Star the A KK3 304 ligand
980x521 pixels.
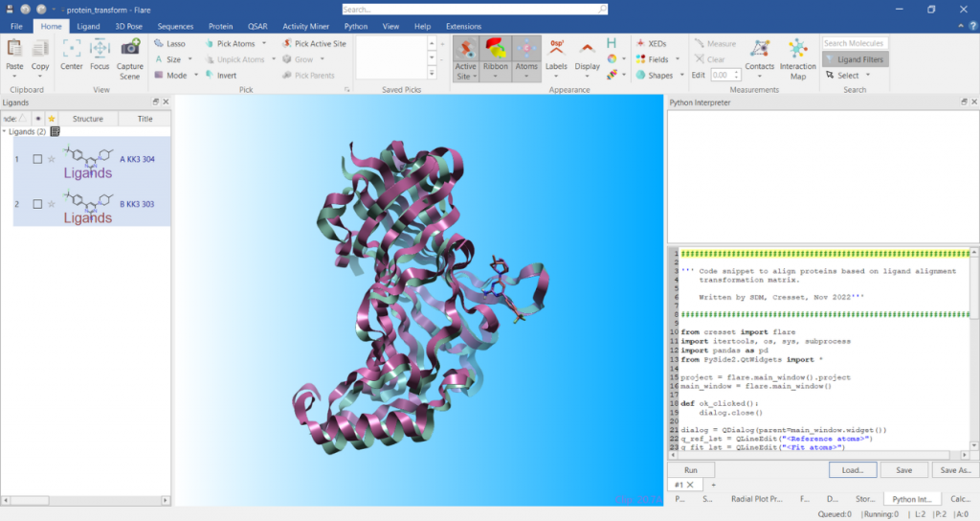(x=52, y=160)
